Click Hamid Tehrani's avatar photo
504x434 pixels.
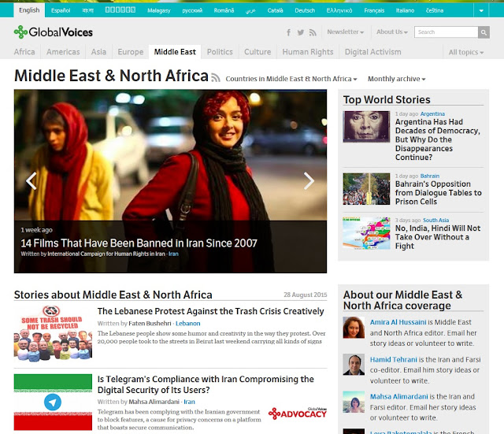[354, 365]
